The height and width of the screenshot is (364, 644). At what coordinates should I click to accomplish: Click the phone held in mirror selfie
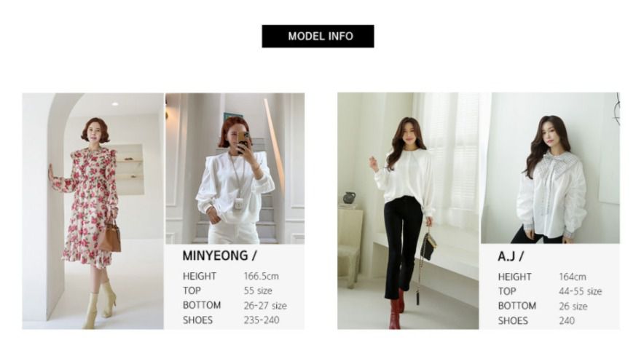coord(243,141)
